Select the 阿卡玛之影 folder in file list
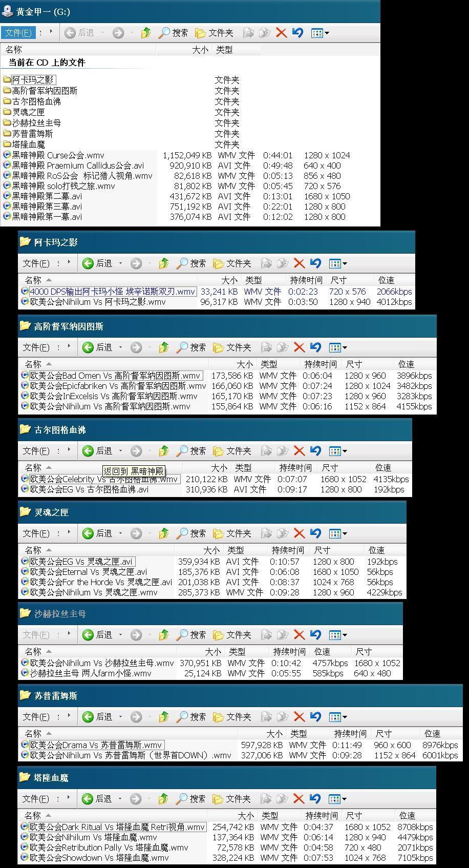This screenshot has height=868, width=469. [33, 80]
